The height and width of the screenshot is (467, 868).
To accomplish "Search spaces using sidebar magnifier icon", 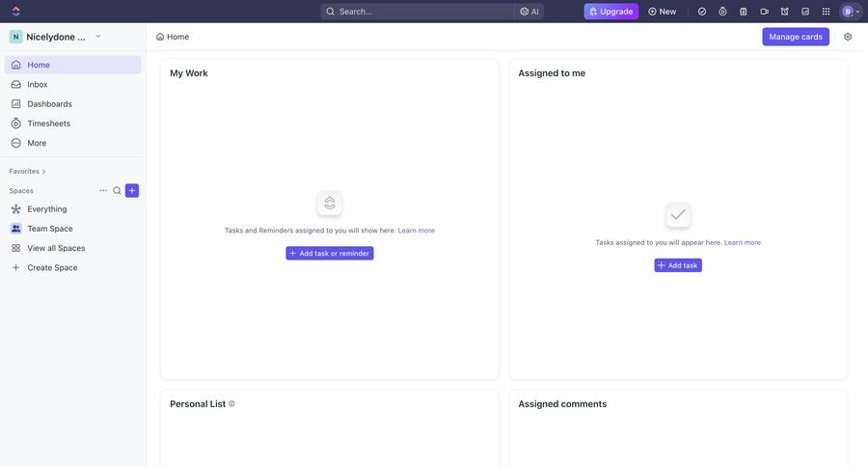I will pos(118,191).
